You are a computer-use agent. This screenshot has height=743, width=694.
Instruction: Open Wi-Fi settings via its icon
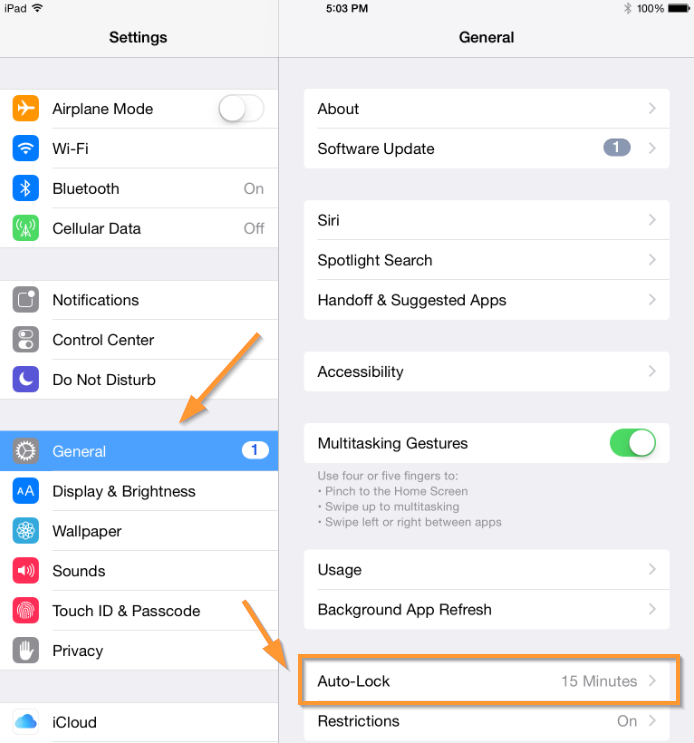click(26, 148)
